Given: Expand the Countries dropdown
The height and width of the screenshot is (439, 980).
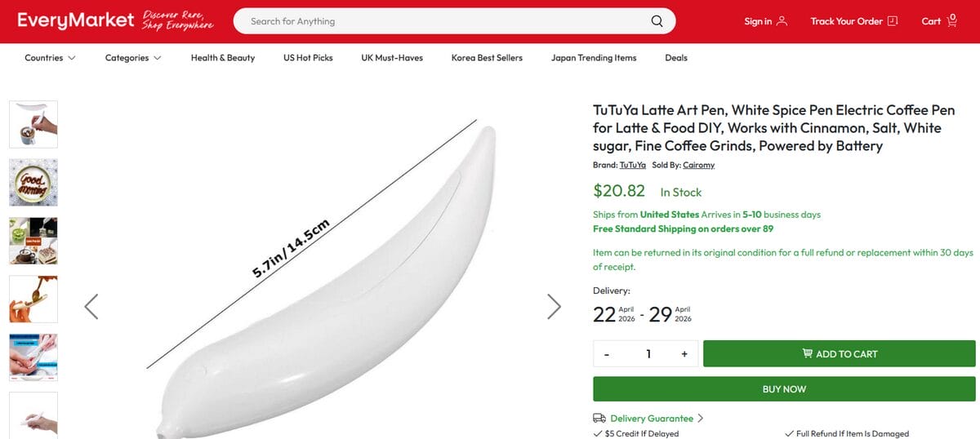Looking at the screenshot, I should pyautogui.click(x=50, y=58).
